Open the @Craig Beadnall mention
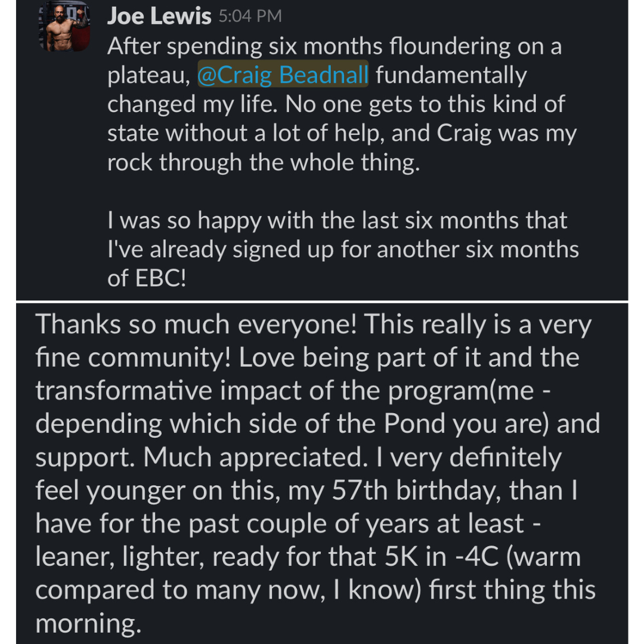 283,76
